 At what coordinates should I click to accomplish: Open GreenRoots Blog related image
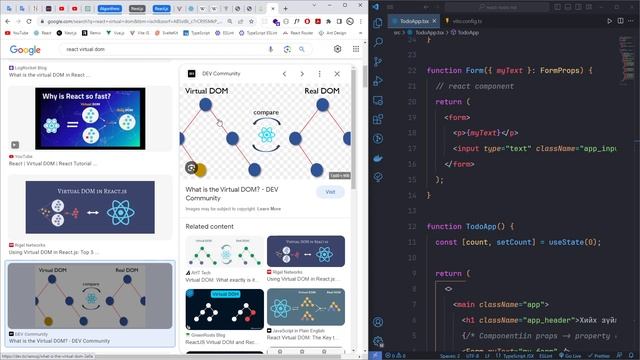point(224,309)
